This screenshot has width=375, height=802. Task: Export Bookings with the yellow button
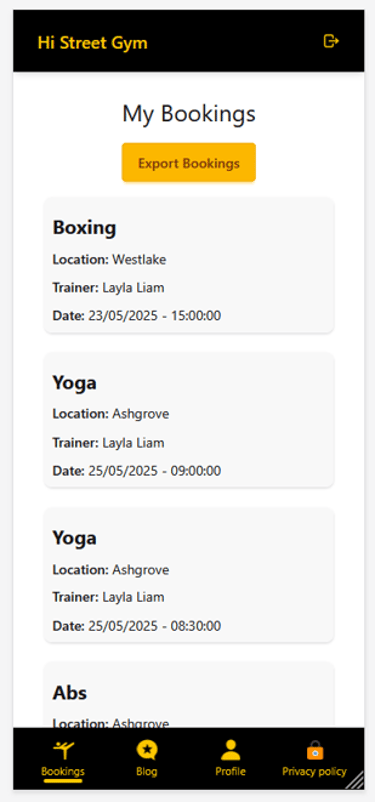[189, 163]
